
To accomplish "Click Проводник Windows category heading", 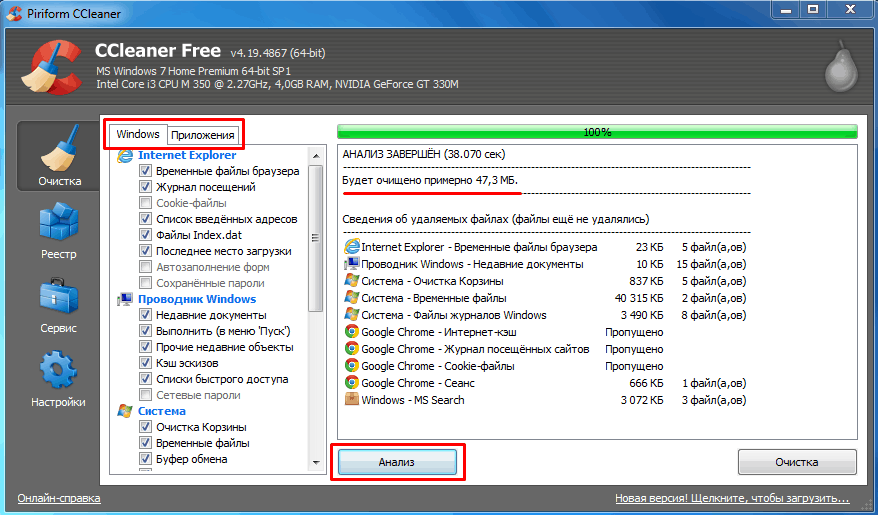I will [x=197, y=299].
